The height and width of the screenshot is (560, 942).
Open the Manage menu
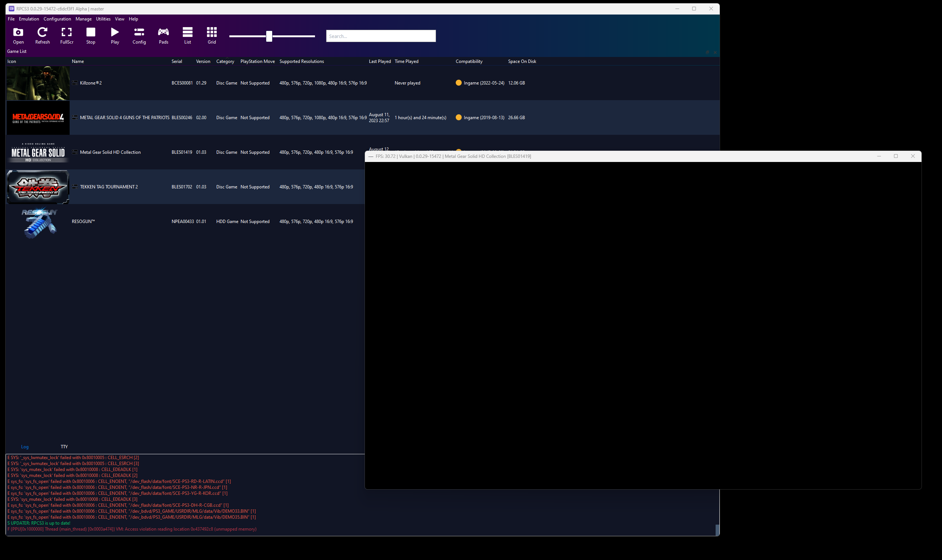tap(83, 19)
